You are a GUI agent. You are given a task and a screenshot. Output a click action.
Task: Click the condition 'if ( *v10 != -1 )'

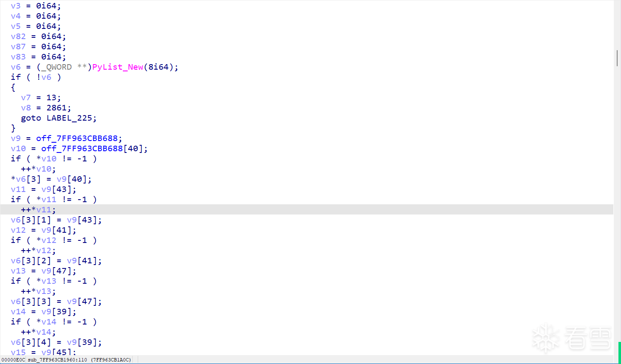(54, 159)
